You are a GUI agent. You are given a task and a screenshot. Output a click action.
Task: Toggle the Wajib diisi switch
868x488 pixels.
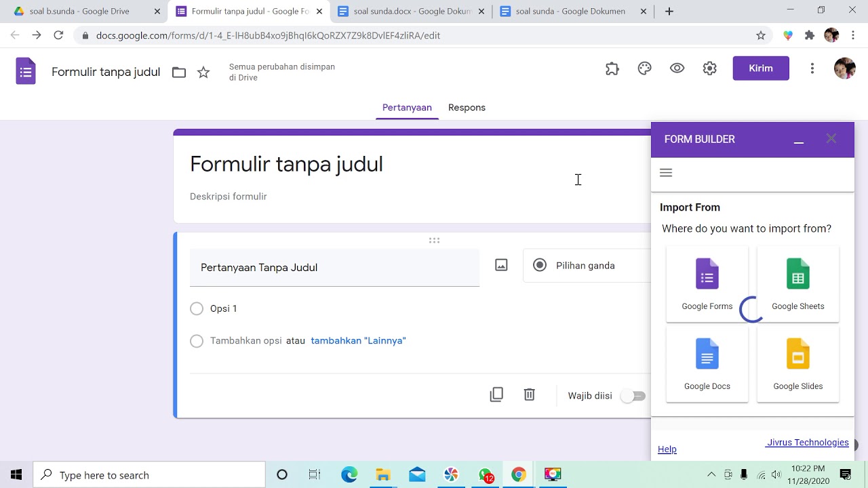pos(634,396)
